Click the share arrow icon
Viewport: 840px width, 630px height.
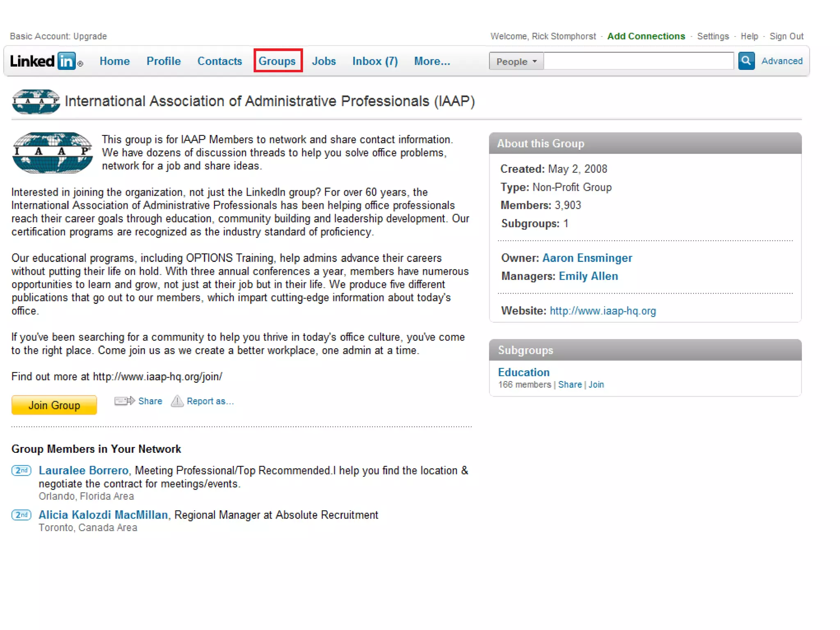tap(124, 401)
